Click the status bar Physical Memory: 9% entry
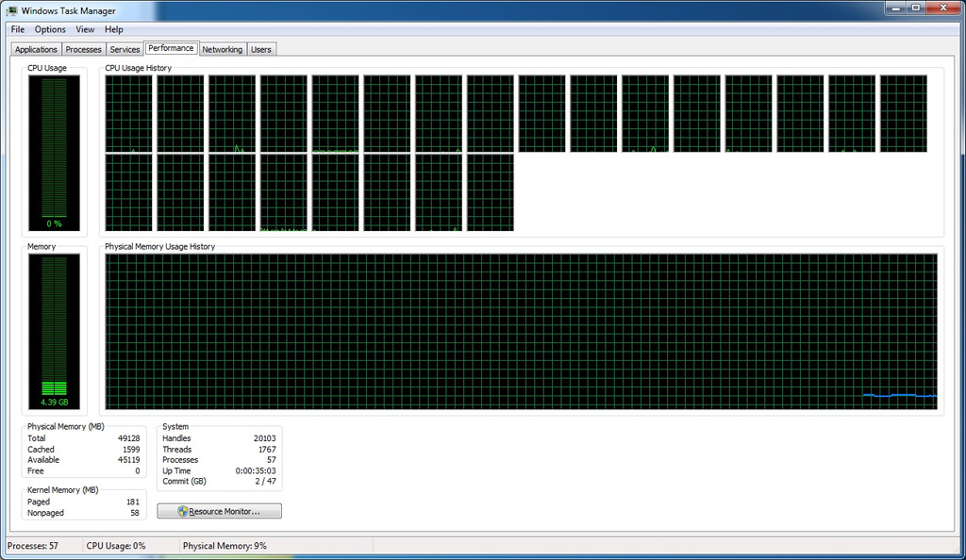The height and width of the screenshot is (560, 966). pyautogui.click(x=225, y=546)
